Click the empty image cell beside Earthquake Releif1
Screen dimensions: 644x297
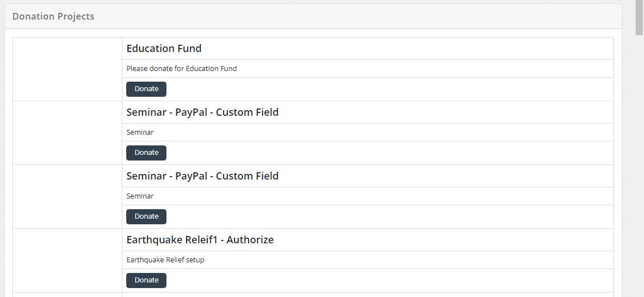[x=67, y=261]
